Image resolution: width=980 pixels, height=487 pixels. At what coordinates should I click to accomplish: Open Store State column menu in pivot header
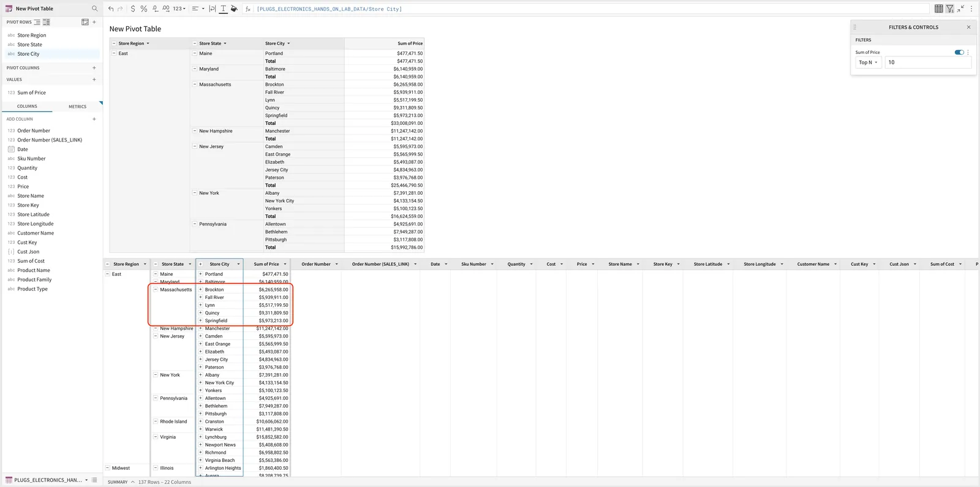click(x=225, y=43)
